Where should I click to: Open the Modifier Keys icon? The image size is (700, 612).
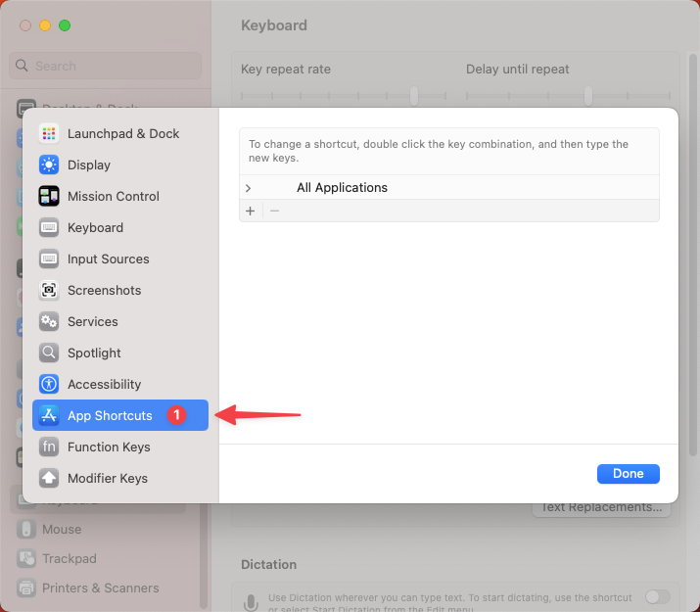[x=49, y=478]
